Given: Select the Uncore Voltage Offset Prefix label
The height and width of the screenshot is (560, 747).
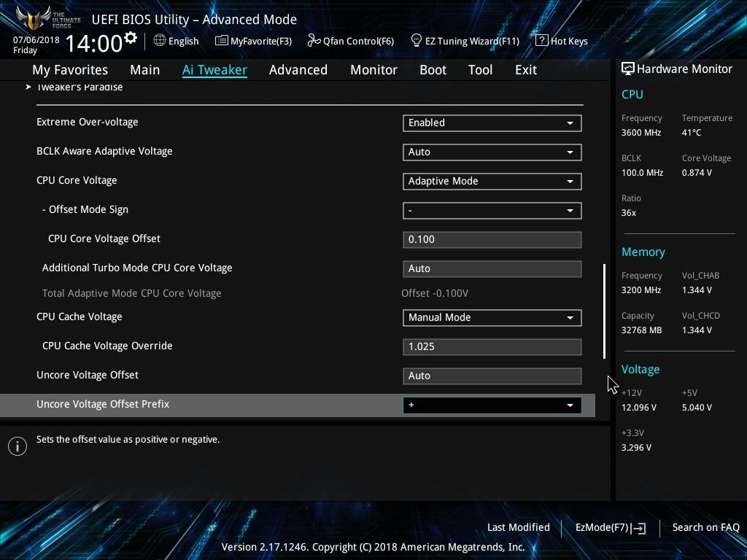Looking at the screenshot, I should (103, 404).
